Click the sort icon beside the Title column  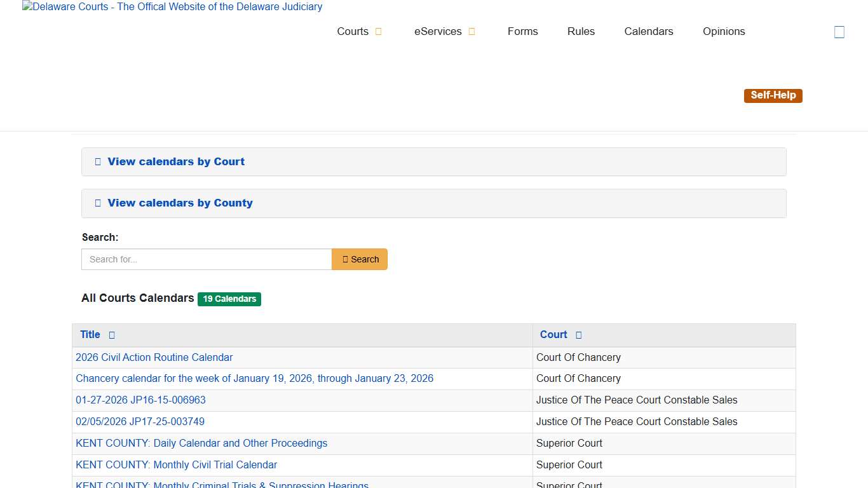click(x=111, y=335)
